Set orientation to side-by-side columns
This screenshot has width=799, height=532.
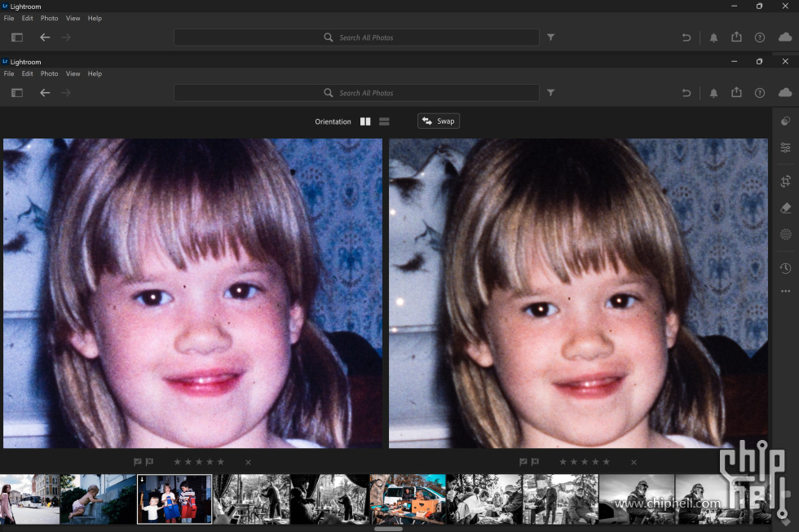(x=365, y=121)
